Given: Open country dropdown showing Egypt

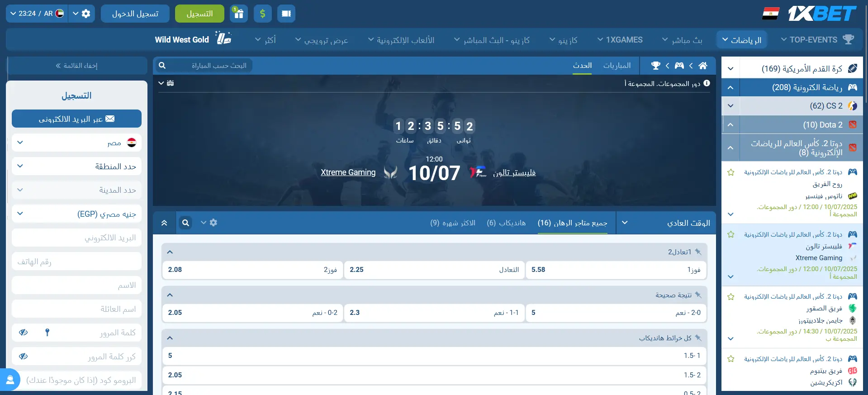Looking at the screenshot, I should point(76,143).
